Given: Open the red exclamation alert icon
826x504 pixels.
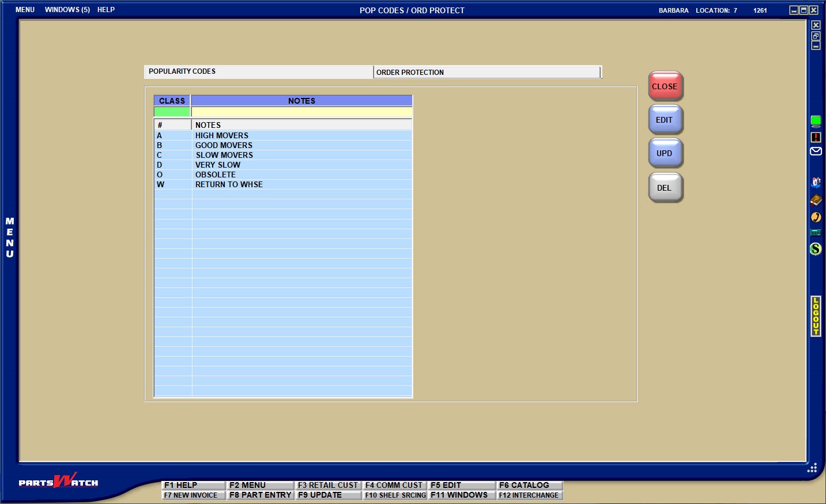Looking at the screenshot, I should click(x=816, y=137).
